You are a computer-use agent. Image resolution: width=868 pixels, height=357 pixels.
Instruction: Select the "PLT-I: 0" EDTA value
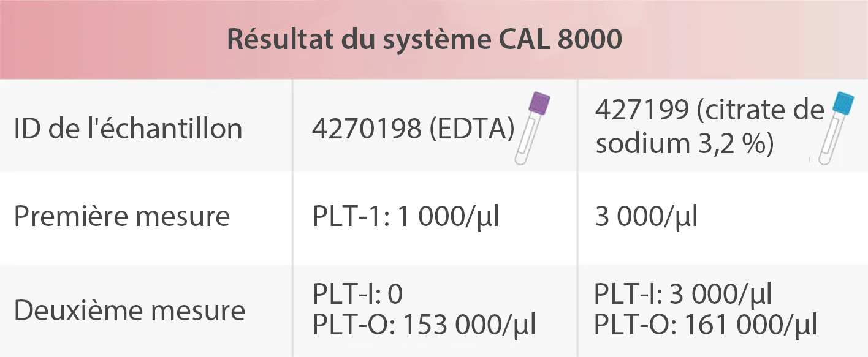[x=357, y=295]
